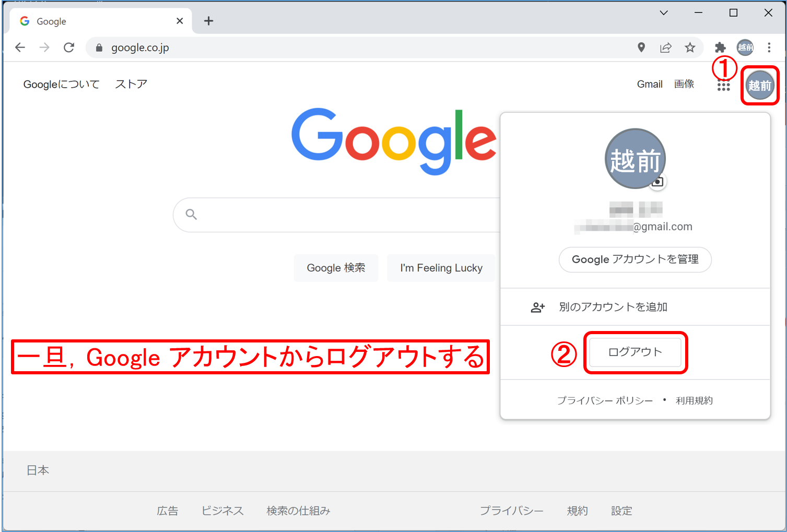
Task: Select the Google browser tab
Action: tap(101, 21)
